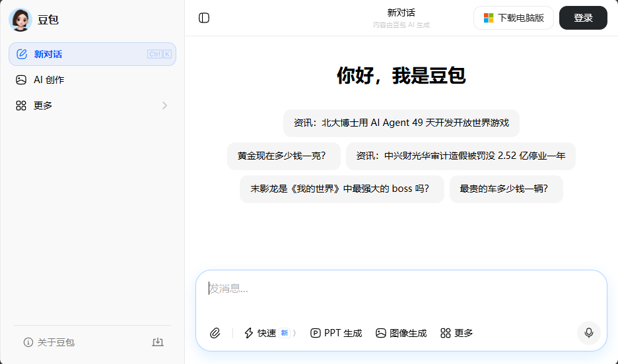The height and width of the screenshot is (364, 618).
Task: Choose suggestion about 中兴财光华审计造假
Action: click(460, 156)
